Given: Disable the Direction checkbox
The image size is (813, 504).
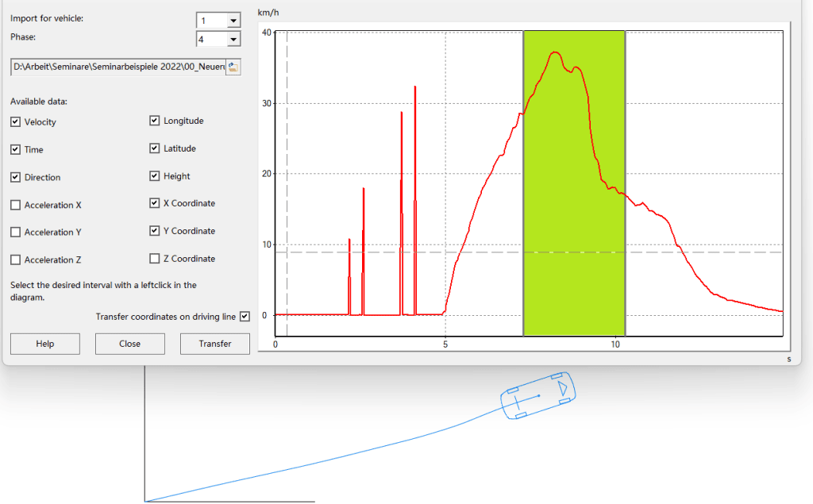Looking at the screenshot, I should [x=16, y=177].
